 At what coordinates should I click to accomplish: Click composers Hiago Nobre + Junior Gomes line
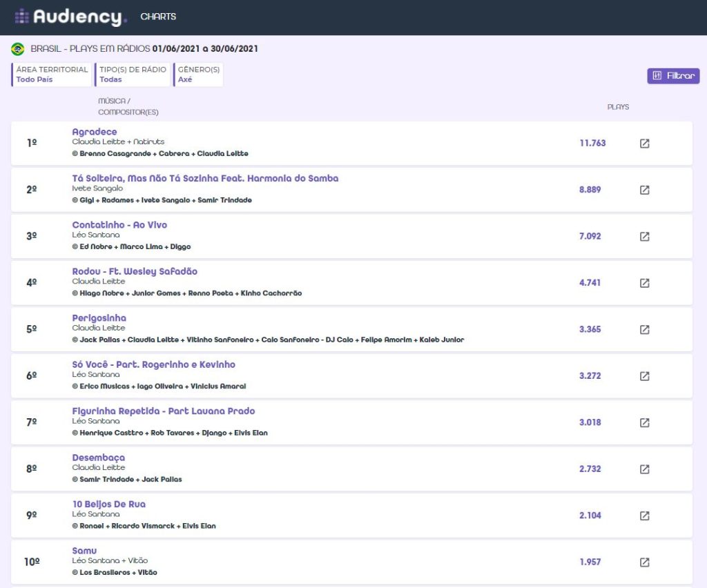pos(186,293)
